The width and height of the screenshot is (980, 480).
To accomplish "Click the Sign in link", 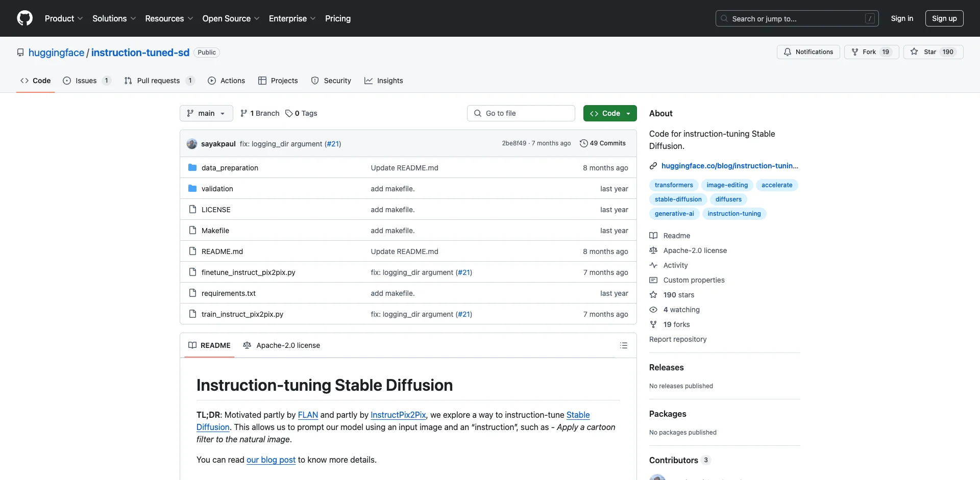I will click(902, 18).
